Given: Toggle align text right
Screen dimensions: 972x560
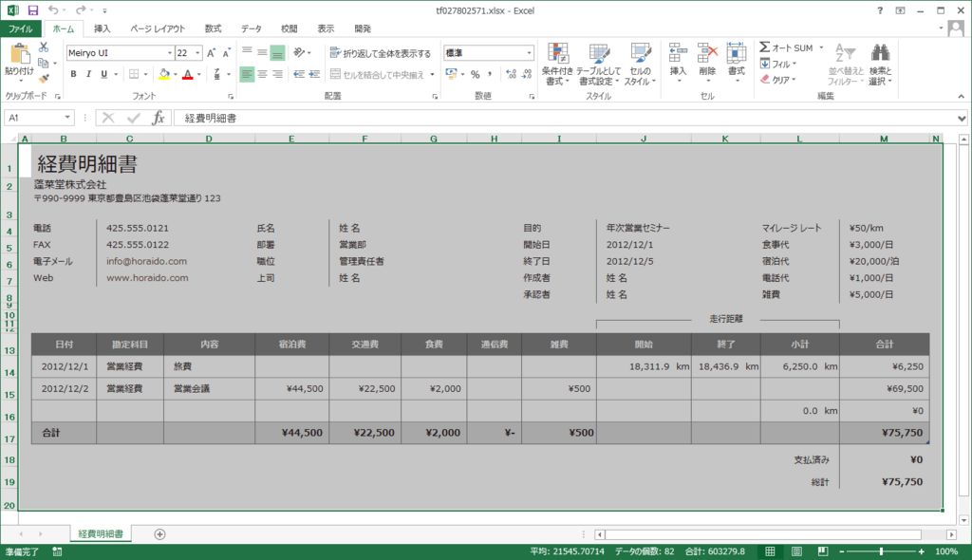Looking at the screenshot, I should pos(278,74).
